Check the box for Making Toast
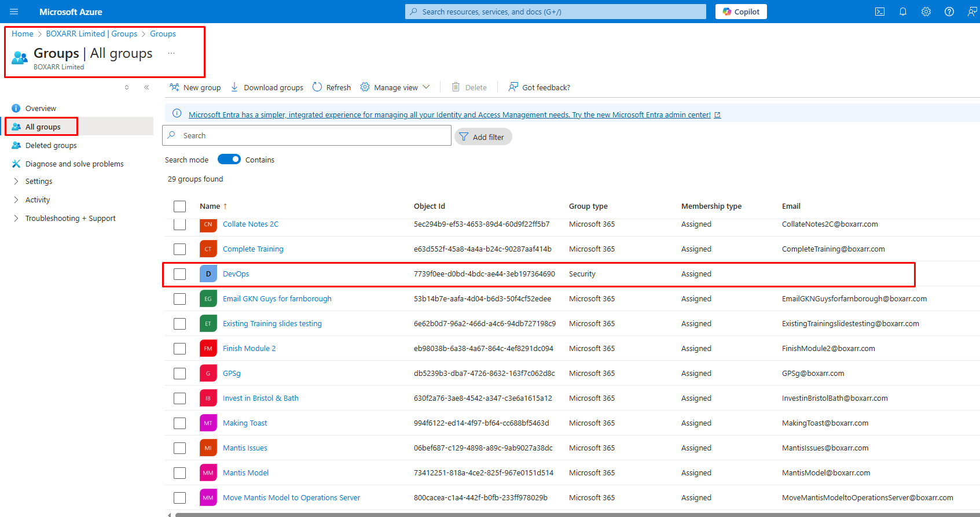Image resolution: width=980 pixels, height=517 pixels. [180, 423]
